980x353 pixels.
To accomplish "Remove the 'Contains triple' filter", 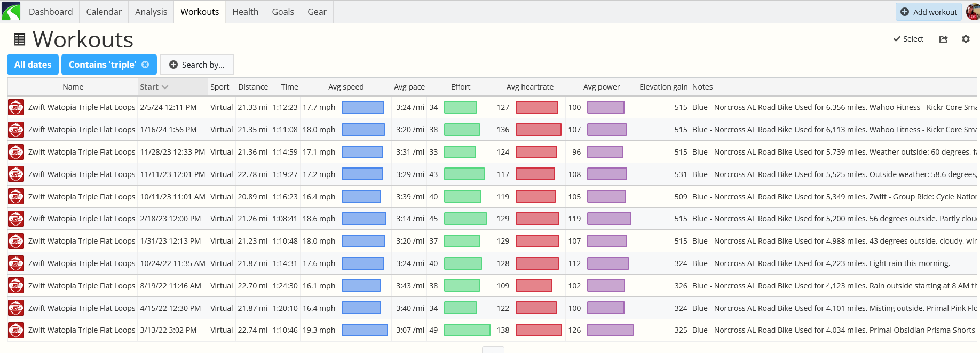I will pyautogui.click(x=145, y=65).
